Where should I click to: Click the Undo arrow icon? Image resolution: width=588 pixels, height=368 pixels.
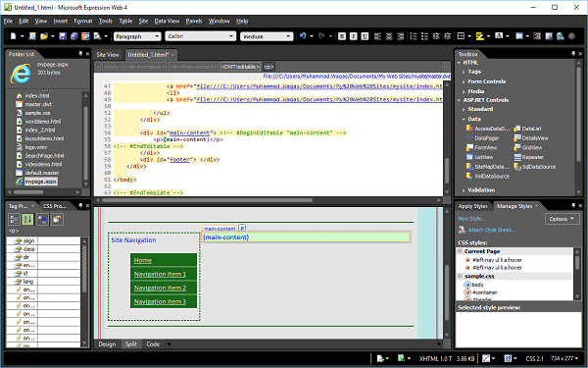(x=303, y=36)
